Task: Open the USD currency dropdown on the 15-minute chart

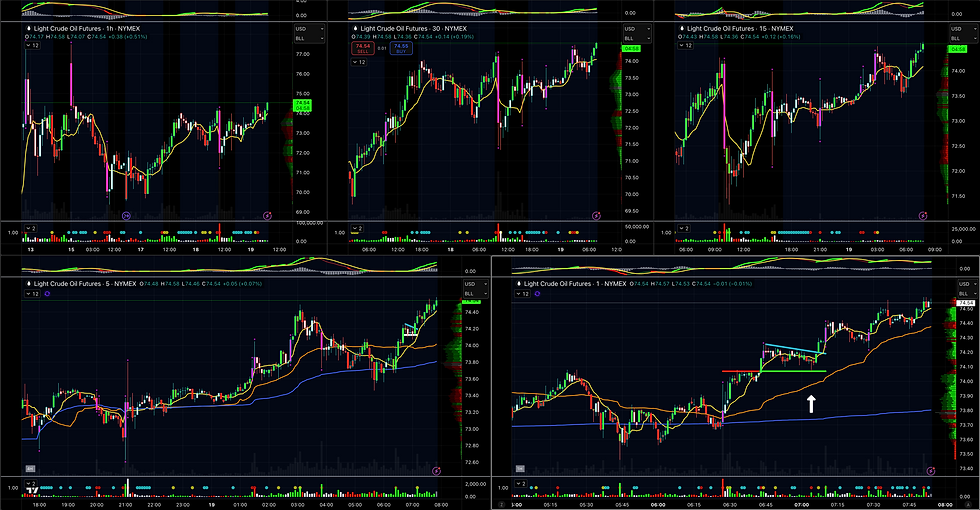Action: 964,29
